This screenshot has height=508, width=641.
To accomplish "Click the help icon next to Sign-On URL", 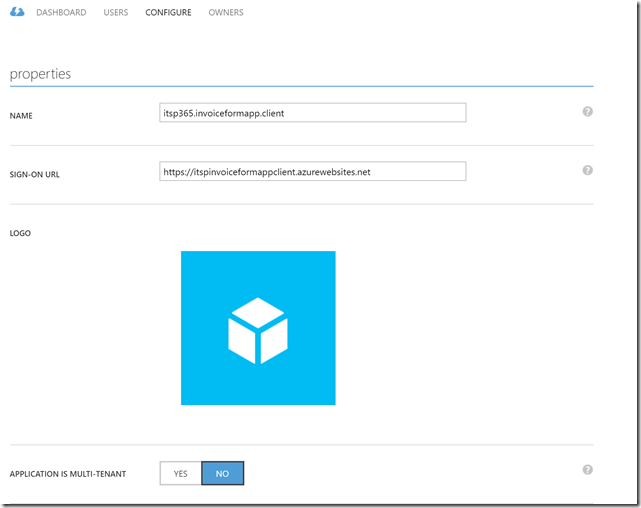I will pos(588,170).
